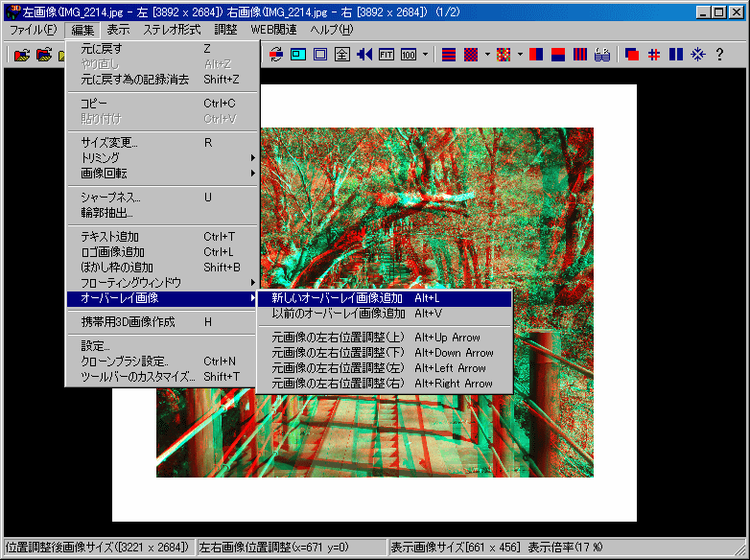Expand the トリミング submenu
Viewport: 750px width, 560px height.
[x=163, y=158]
